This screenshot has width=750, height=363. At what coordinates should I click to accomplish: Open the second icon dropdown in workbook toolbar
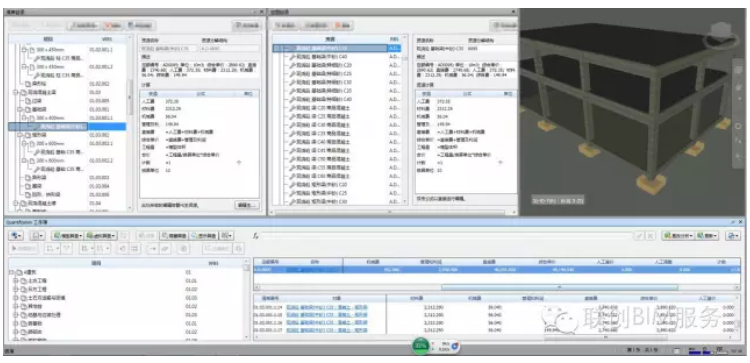pyautogui.click(x=38, y=236)
